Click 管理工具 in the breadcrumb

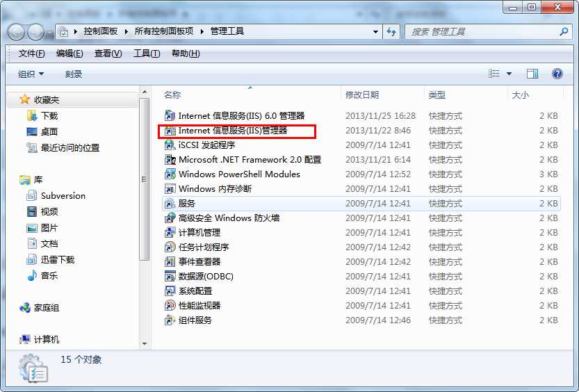pos(227,31)
